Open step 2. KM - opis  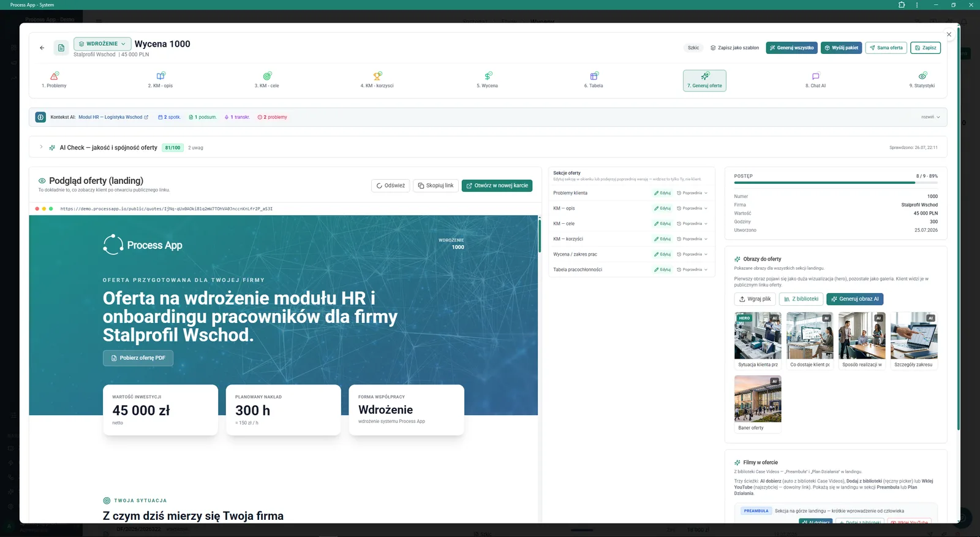click(160, 80)
